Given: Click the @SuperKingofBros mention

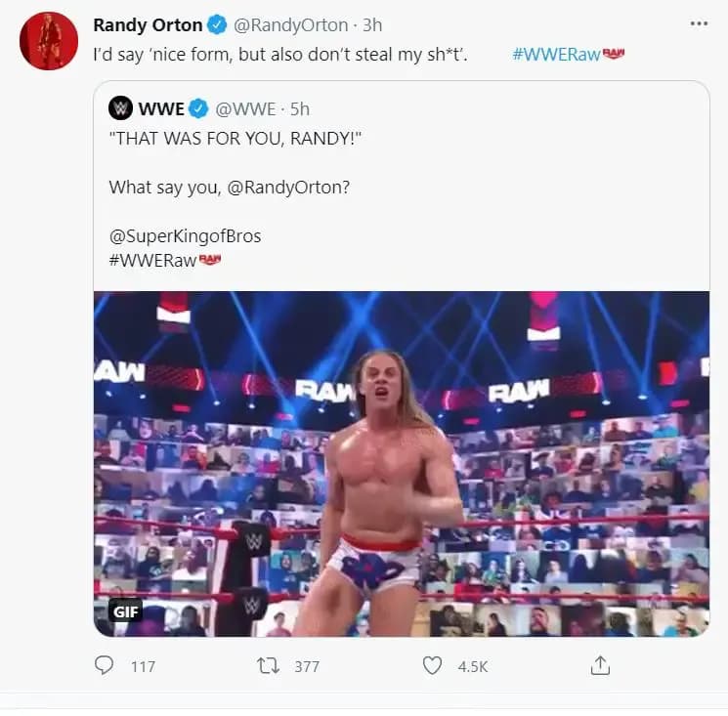Looking at the screenshot, I should [185, 236].
